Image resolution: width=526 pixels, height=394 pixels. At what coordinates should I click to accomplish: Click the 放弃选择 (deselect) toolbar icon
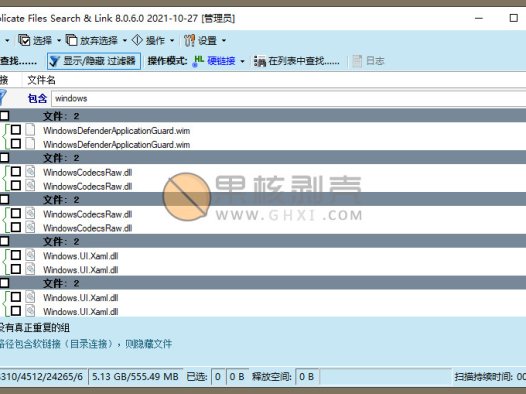coord(71,40)
